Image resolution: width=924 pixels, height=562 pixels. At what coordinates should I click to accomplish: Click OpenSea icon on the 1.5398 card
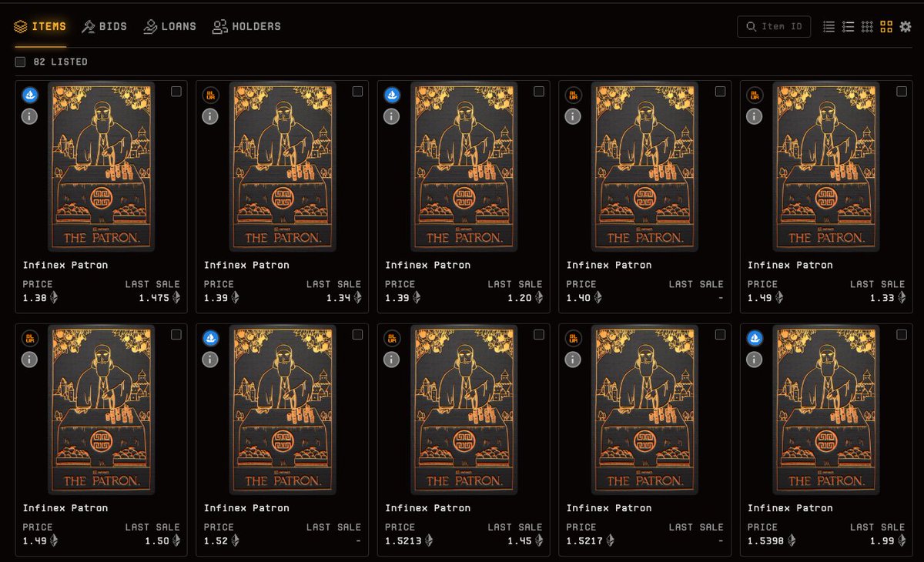[755, 338]
